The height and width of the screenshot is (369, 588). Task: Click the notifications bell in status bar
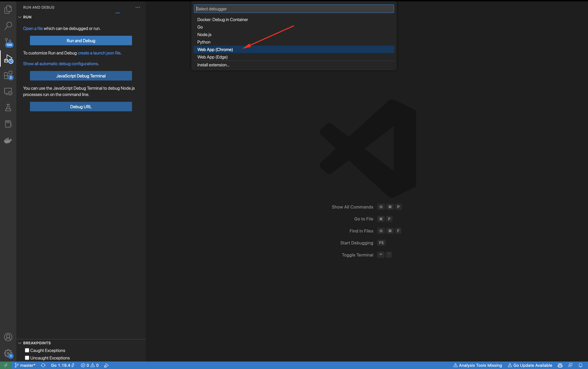click(x=581, y=365)
